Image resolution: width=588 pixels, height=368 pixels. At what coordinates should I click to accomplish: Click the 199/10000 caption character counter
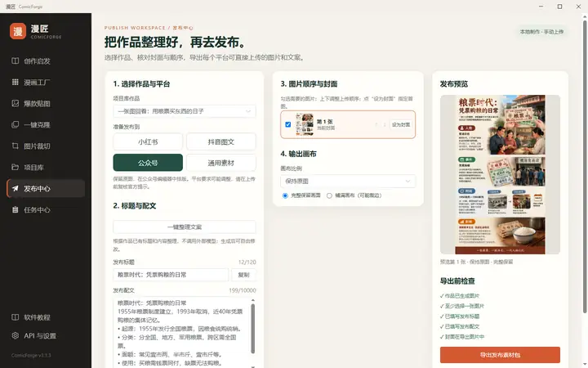point(243,290)
